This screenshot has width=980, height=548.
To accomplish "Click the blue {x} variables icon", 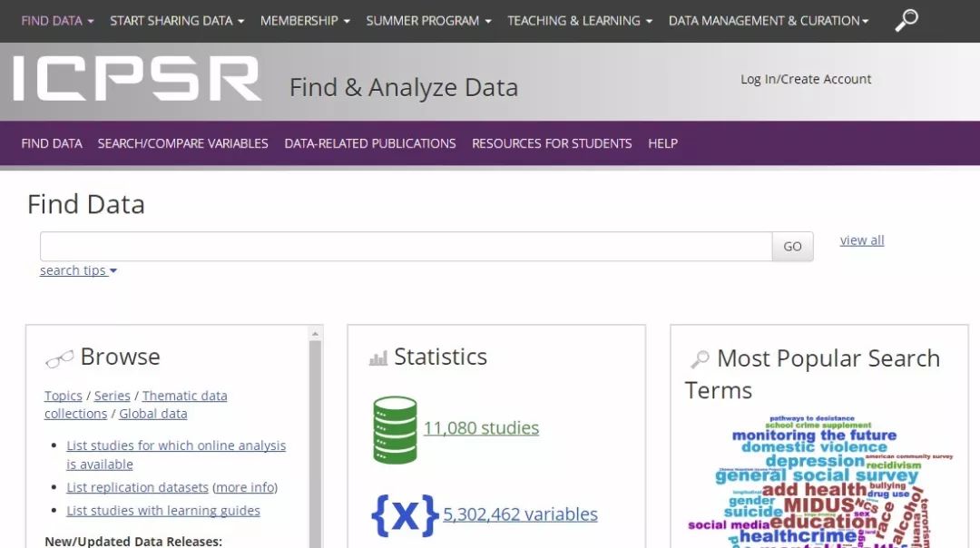I will tap(405, 515).
